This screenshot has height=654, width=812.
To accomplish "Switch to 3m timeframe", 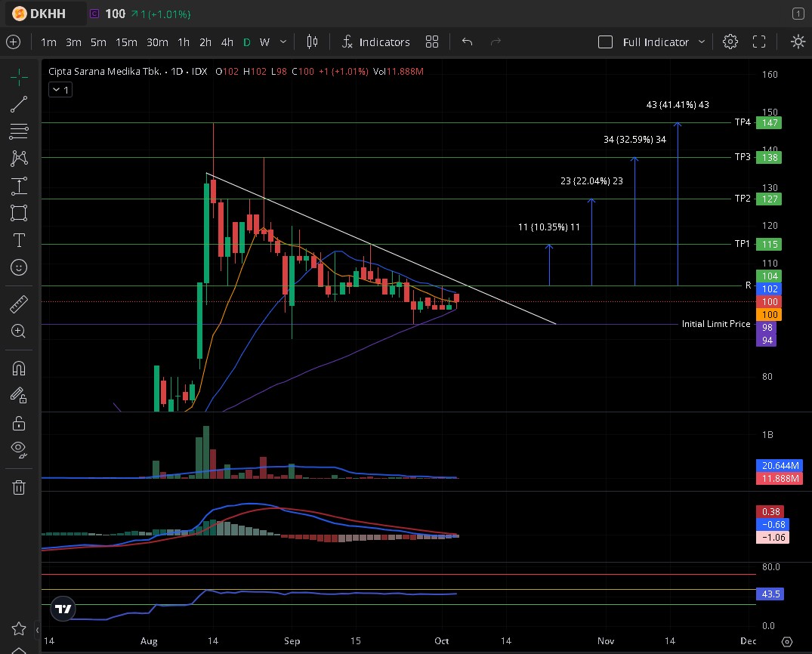I will [x=73, y=42].
